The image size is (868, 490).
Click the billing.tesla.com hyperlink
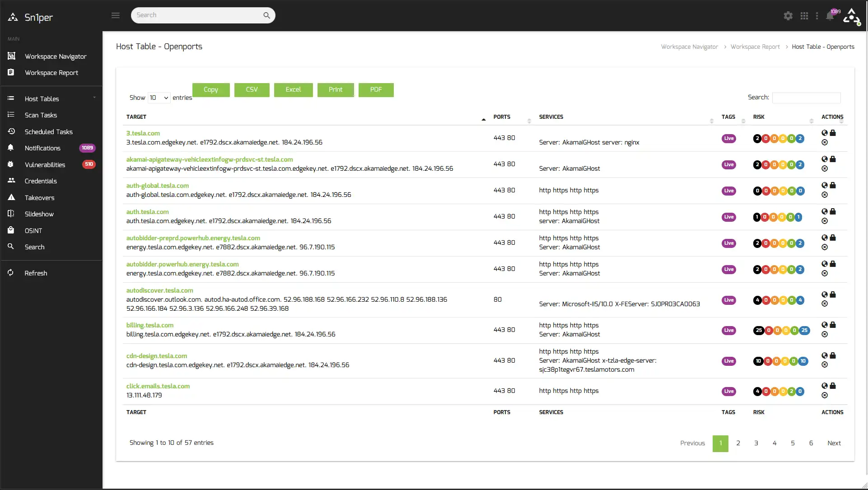click(x=149, y=325)
